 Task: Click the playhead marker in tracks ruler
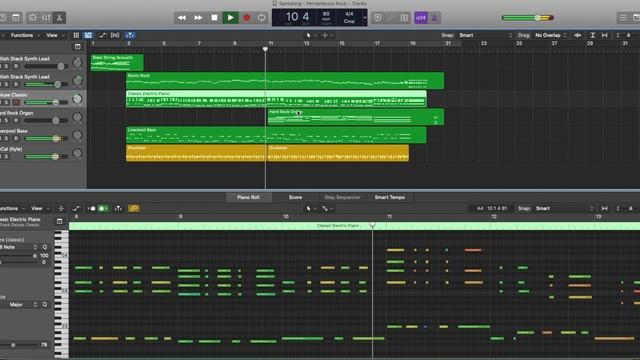[x=265, y=49]
